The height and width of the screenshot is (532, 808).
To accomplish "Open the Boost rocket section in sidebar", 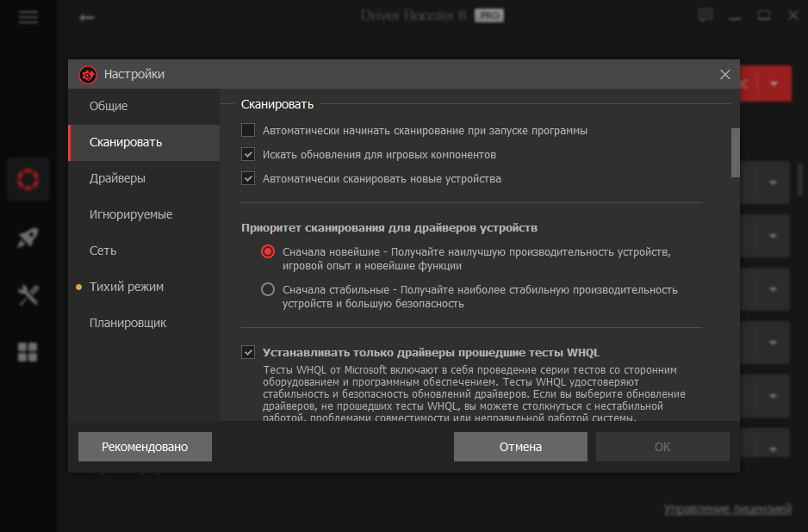I will click(x=28, y=237).
